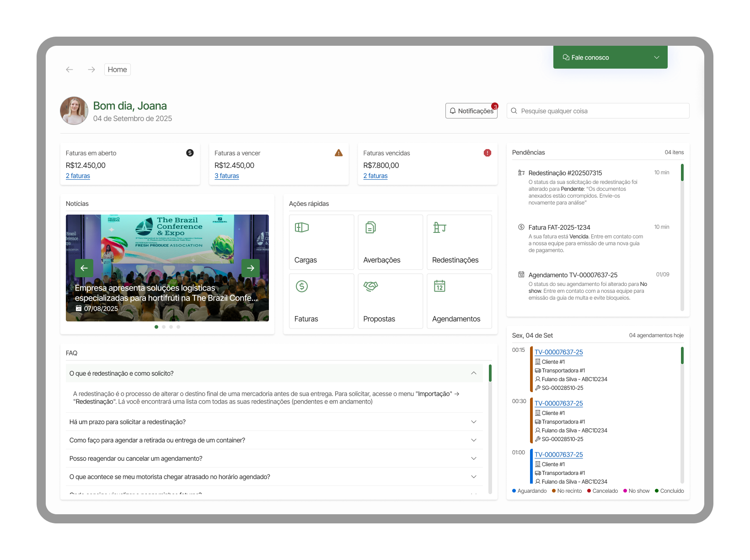Click the dollar icon on Faturas em aberto

[x=190, y=153]
